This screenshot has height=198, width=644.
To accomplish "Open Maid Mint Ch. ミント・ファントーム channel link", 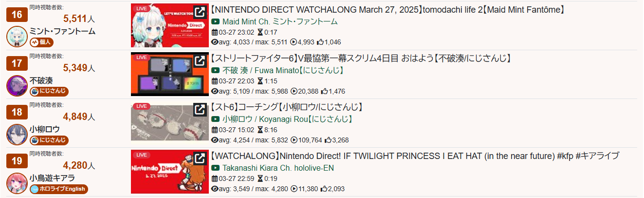I will tap(280, 22).
